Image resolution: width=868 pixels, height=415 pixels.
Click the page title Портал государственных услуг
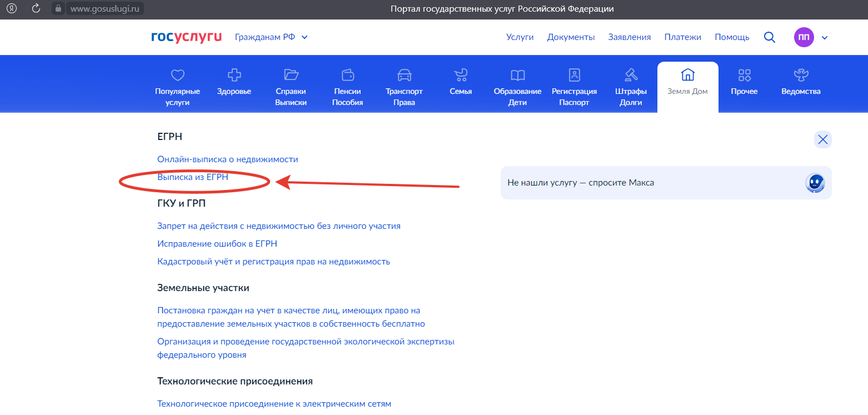tap(502, 9)
